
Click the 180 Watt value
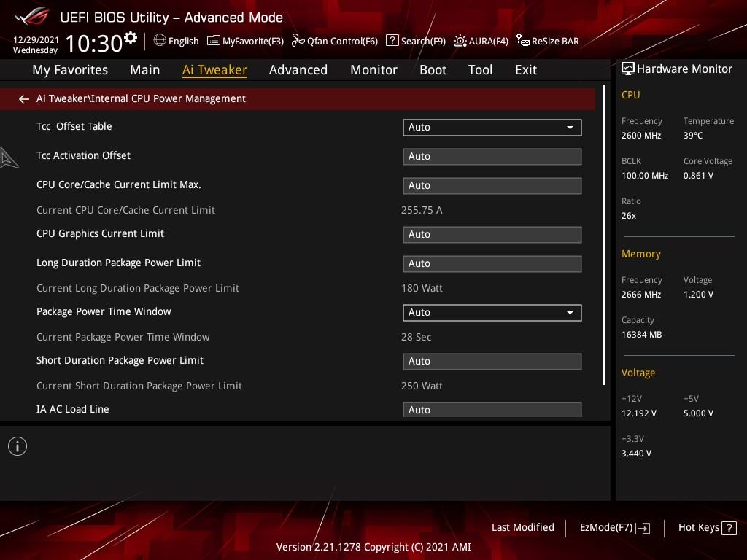[x=422, y=288]
